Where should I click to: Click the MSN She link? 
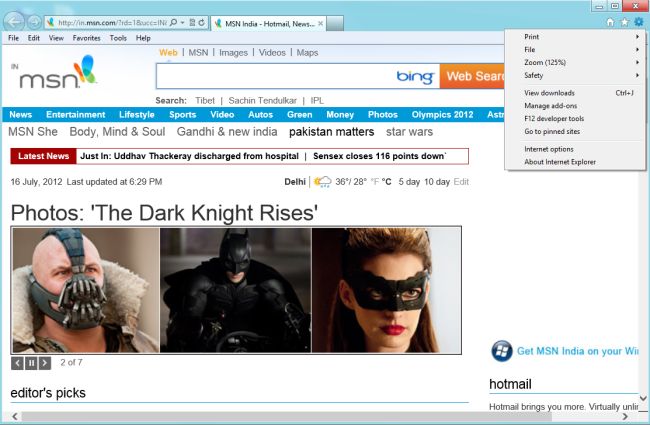click(33, 132)
